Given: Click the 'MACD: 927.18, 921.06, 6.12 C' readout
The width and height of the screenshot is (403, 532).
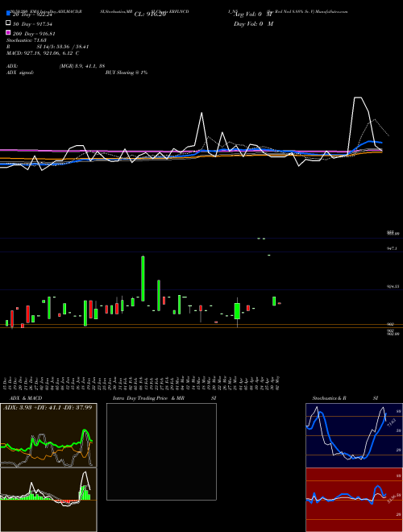Looking at the screenshot, I should [x=43, y=53].
